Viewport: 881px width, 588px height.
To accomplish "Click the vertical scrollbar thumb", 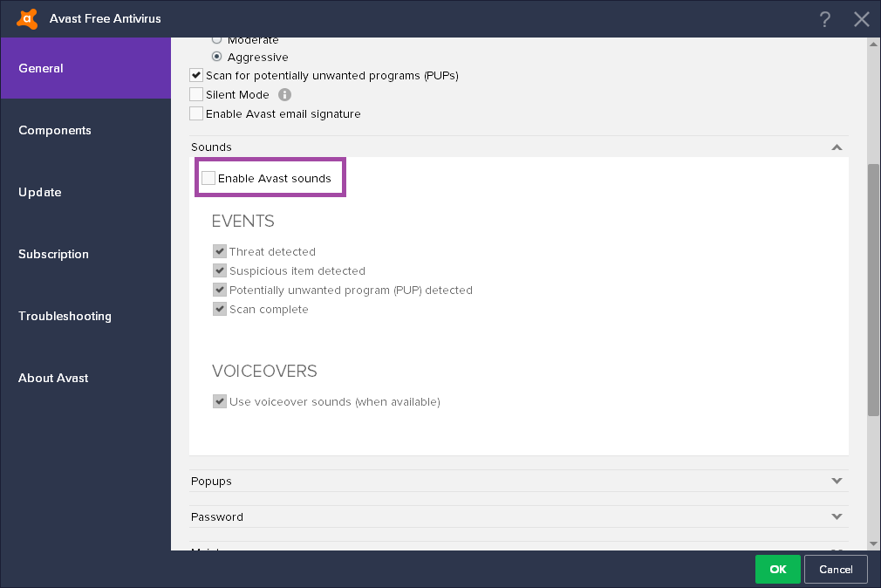I will [873, 288].
